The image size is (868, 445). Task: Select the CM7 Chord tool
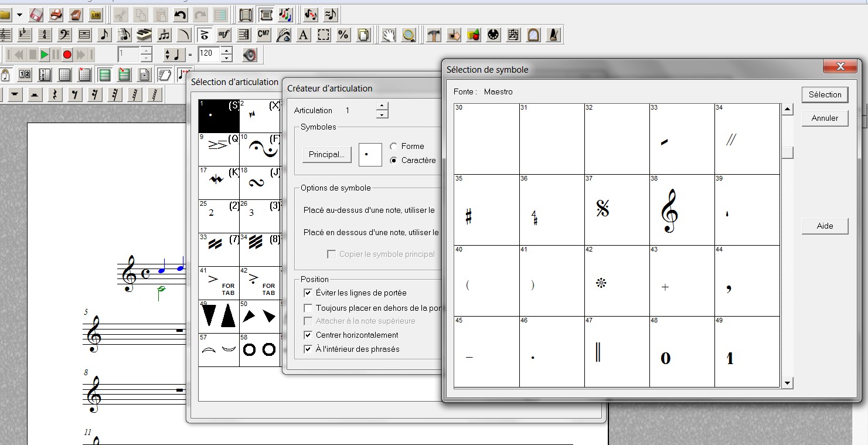tap(264, 35)
